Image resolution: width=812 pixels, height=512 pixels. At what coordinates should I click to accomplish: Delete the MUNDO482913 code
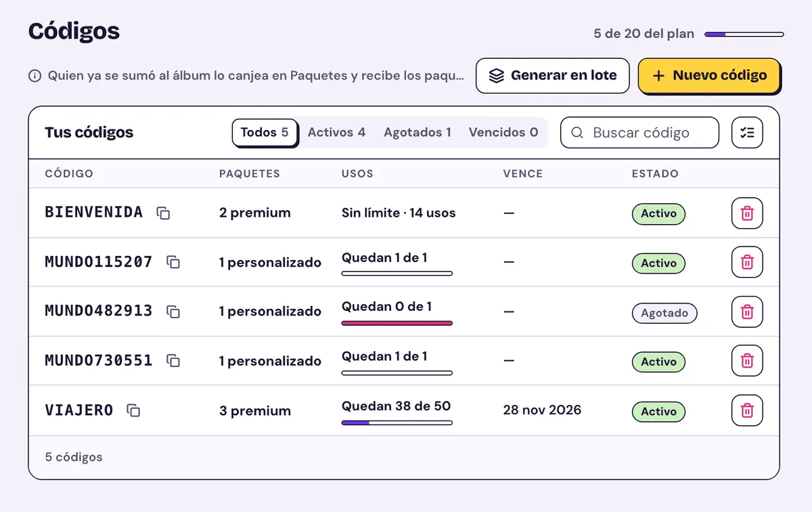click(x=747, y=312)
